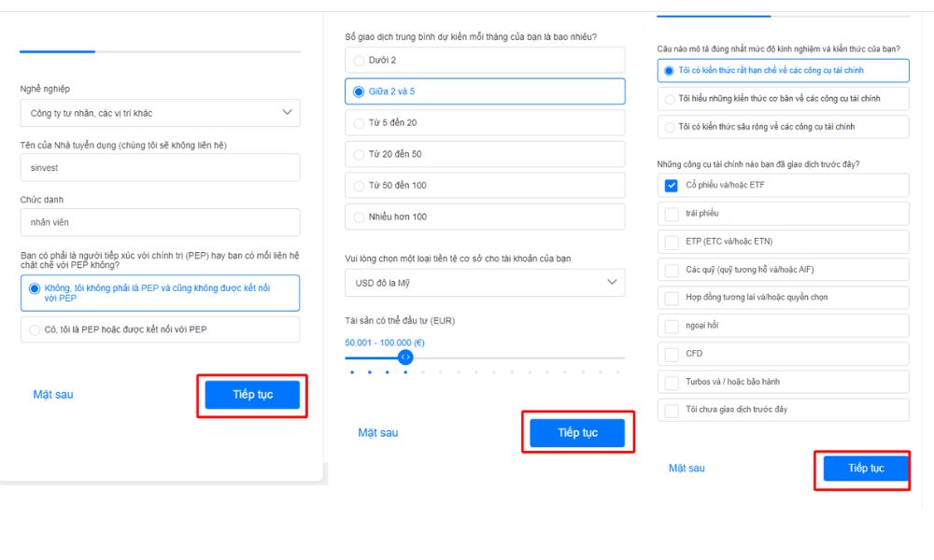Image resolution: width=934 pixels, height=560 pixels.
Task: Tick the CFD checkbox
Action: (672, 354)
